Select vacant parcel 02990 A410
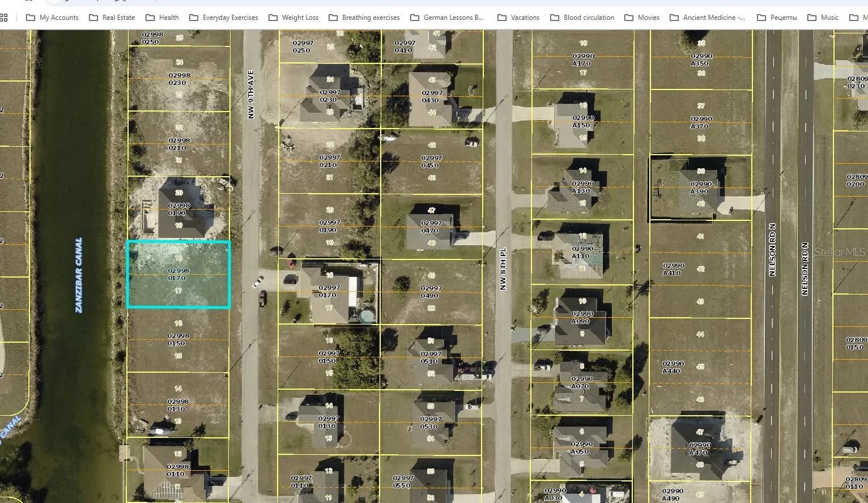868x503 pixels. pos(674,269)
